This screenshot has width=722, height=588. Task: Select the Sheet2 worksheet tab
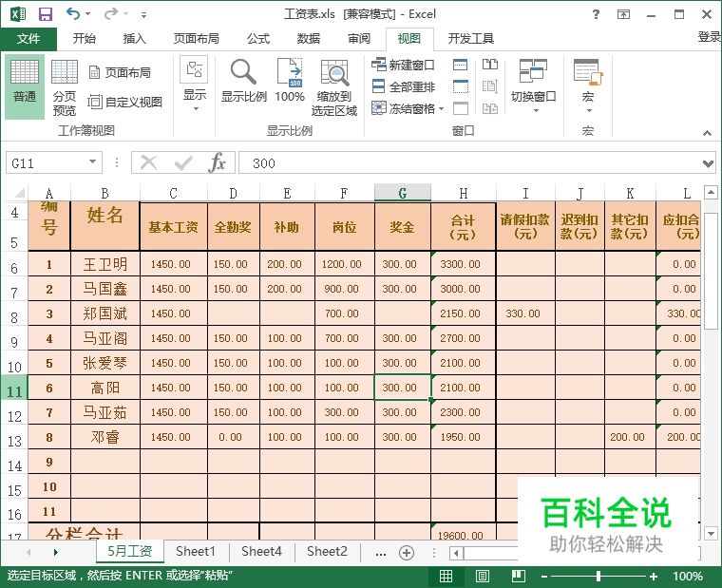(327, 551)
